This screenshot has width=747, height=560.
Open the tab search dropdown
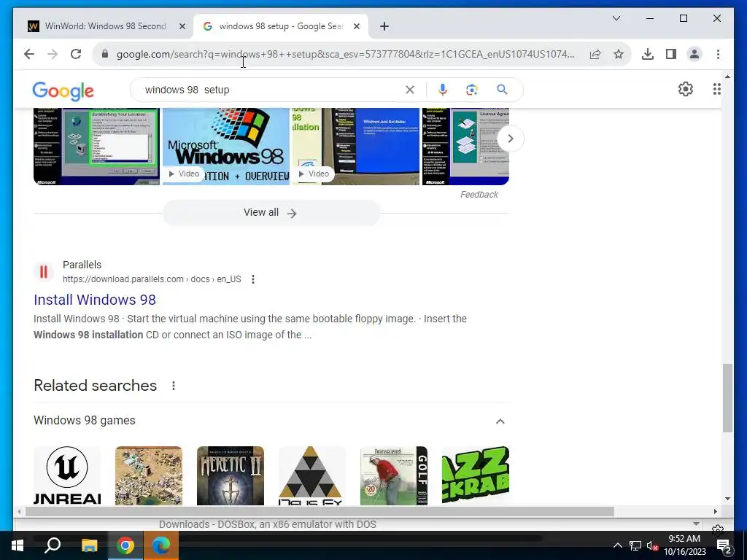pyautogui.click(x=616, y=18)
